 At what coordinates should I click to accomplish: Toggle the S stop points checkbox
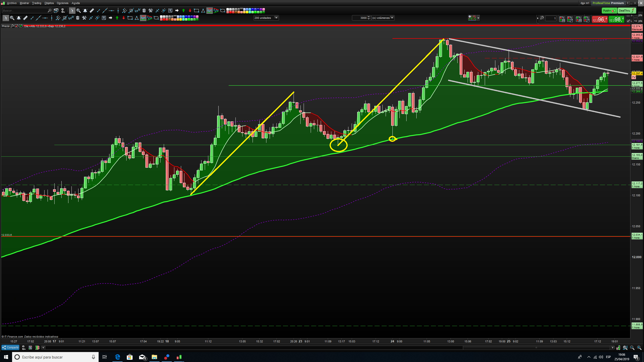click(628, 16)
